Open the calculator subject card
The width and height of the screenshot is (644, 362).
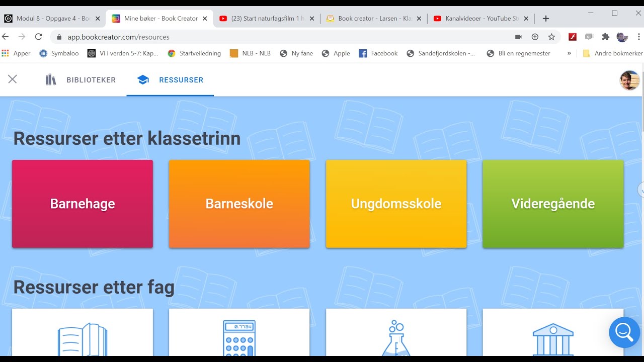click(x=239, y=332)
